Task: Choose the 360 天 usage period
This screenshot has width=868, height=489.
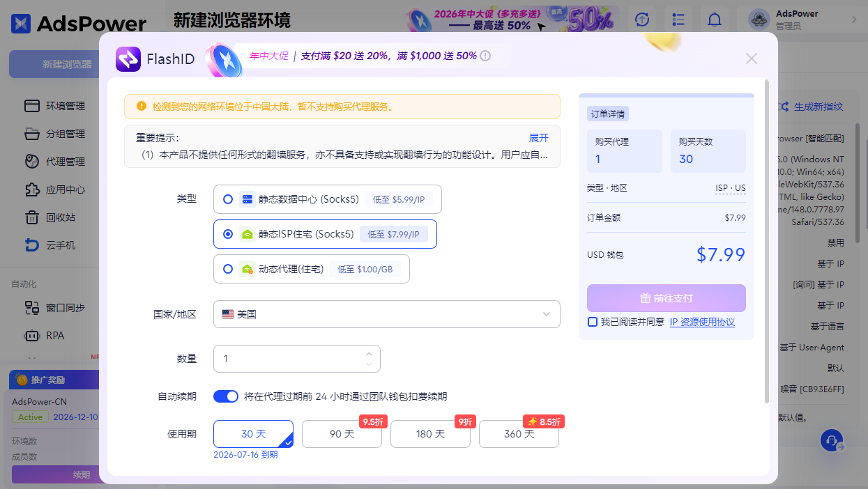Action: tap(519, 434)
